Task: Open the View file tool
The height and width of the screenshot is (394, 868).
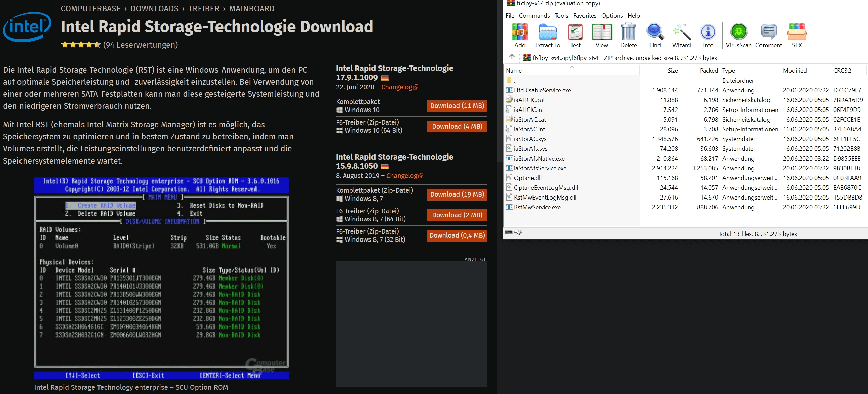Action: click(x=601, y=35)
